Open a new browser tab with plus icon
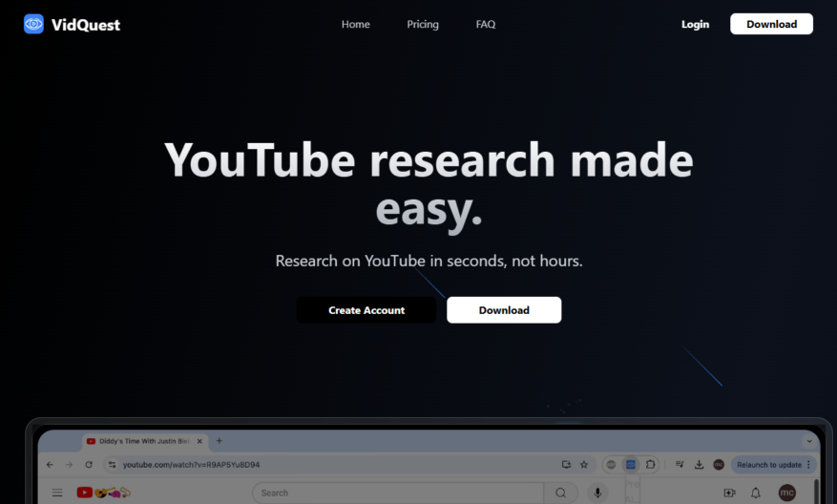The image size is (837, 504). tap(219, 440)
